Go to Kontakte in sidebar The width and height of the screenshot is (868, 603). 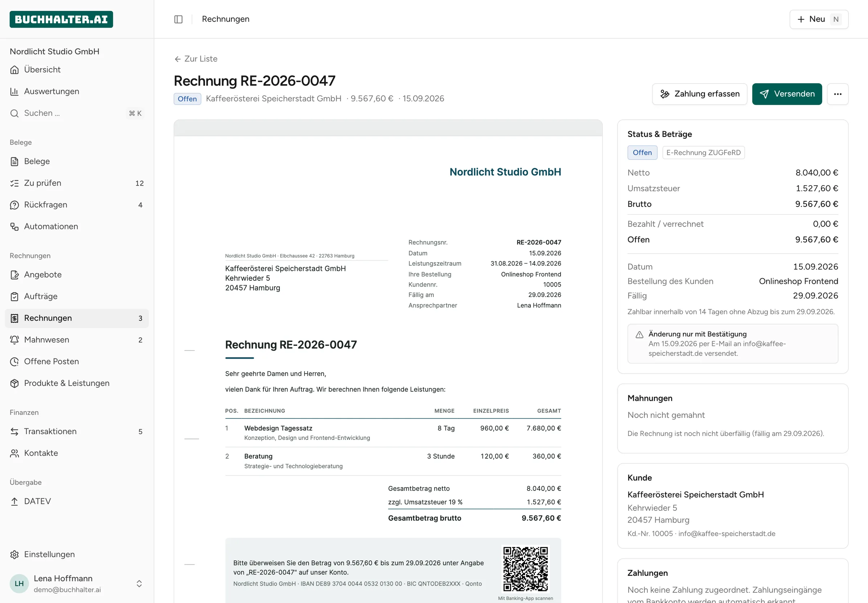pos(77,453)
